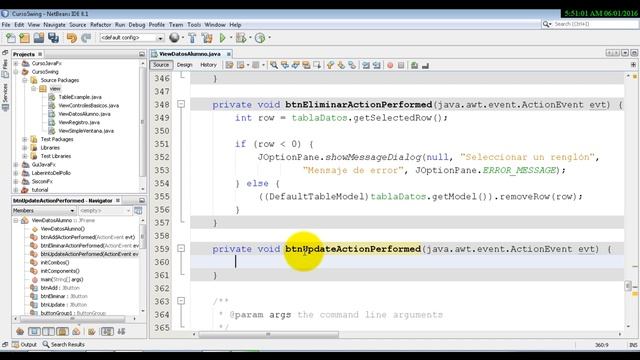Collapse the Source Packages node

[x=25, y=80]
